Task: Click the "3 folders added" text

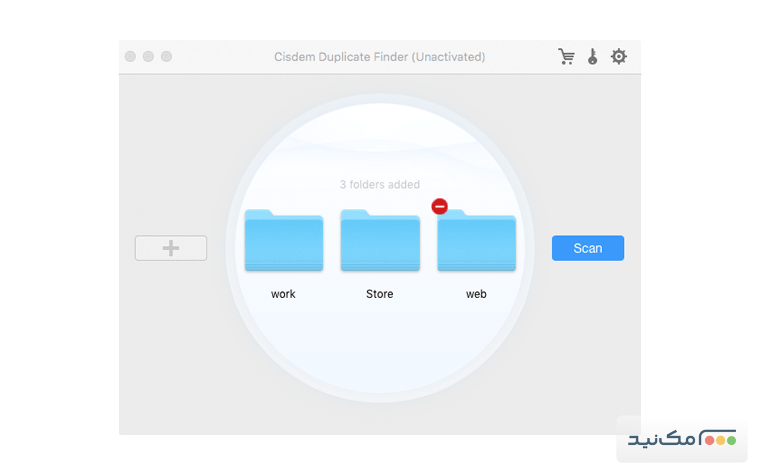Action: point(380,185)
